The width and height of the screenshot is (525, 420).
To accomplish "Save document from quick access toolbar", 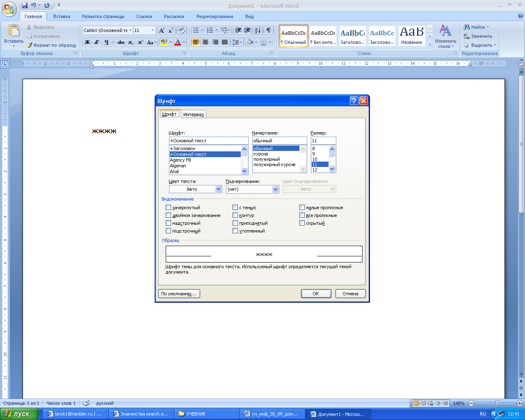I will click(x=25, y=5).
